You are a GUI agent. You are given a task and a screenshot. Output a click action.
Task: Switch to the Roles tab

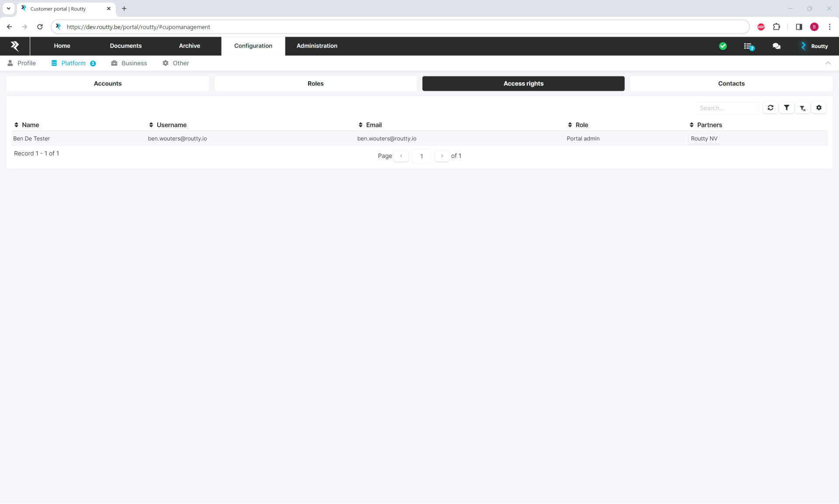(x=315, y=83)
